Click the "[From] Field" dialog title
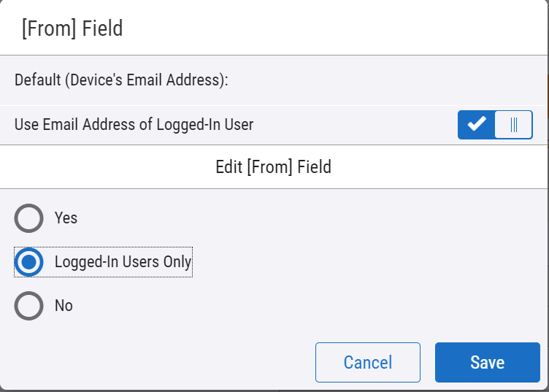This screenshot has width=549, height=392. click(69, 28)
